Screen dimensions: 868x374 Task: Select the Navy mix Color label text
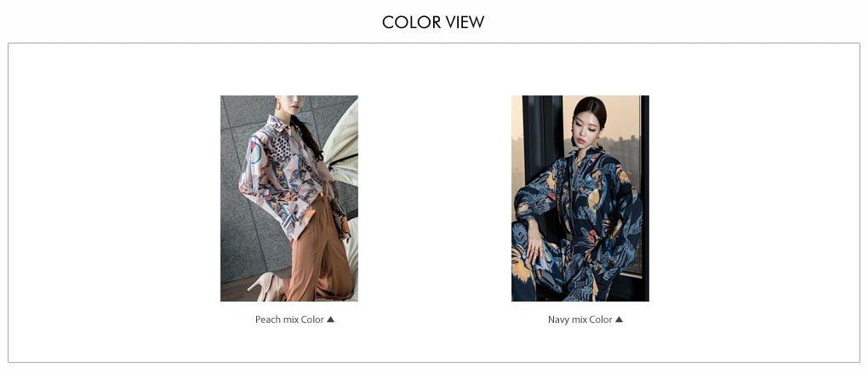pyautogui.click(x=580, y=319)
